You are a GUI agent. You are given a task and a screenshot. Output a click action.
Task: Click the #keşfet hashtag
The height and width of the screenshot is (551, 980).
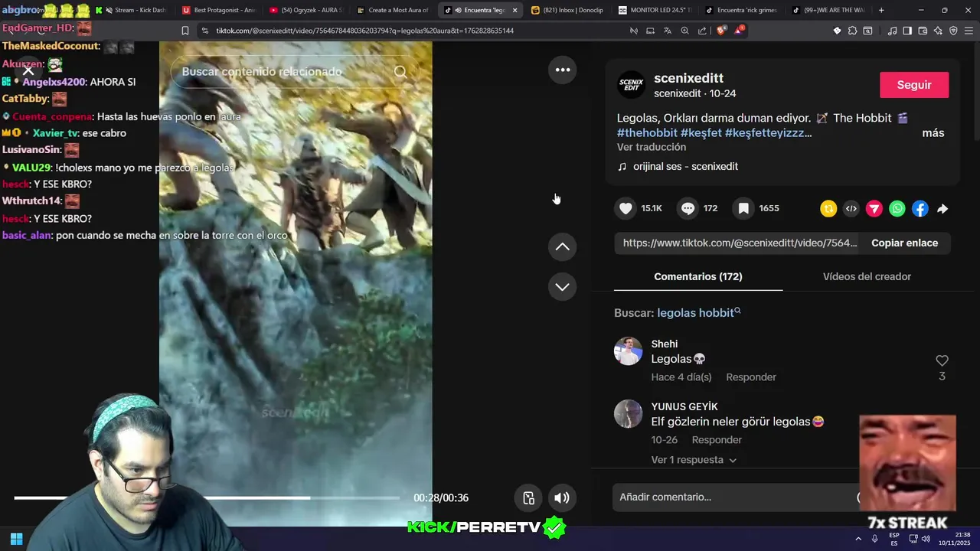701,133
